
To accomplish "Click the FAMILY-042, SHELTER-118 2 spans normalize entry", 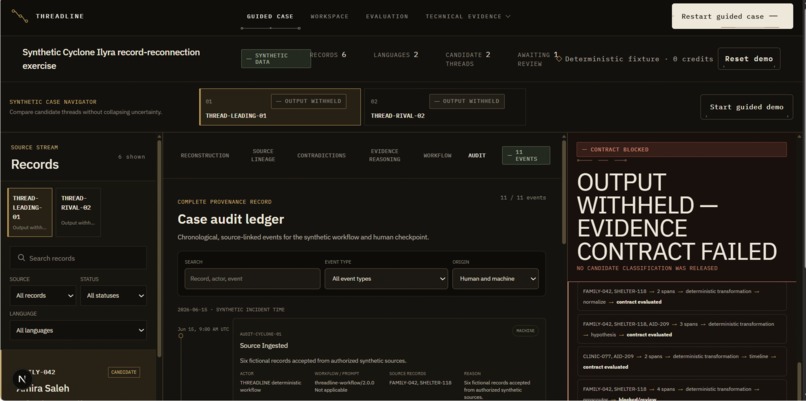I will point(681,297).
